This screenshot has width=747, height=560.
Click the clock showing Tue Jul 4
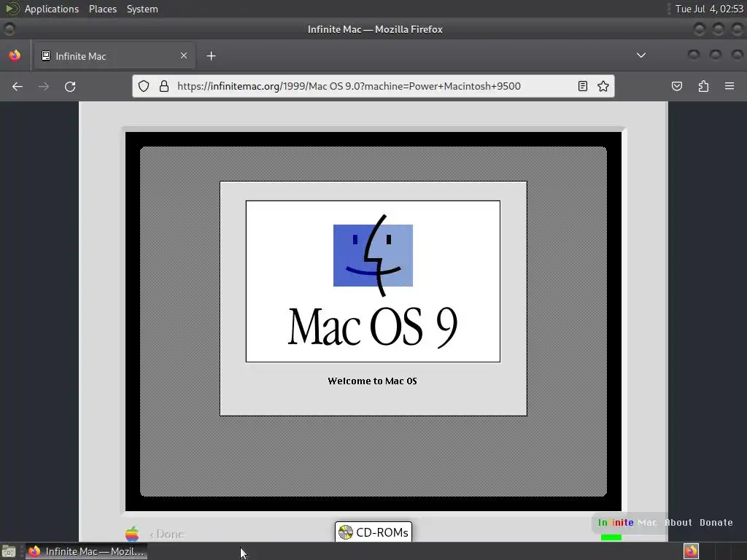coord(709,9)
